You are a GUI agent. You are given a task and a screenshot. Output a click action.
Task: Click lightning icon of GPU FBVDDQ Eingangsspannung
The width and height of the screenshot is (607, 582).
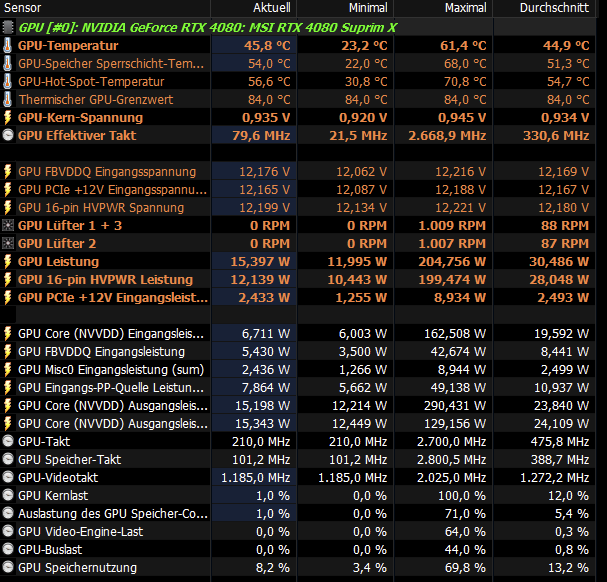[x=7, y=172]
